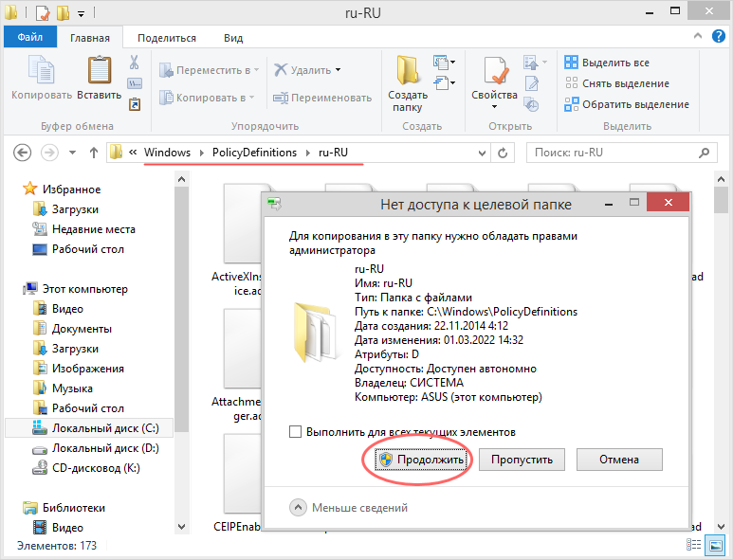Select Загрузки under Избранное
The width and height of the screenshot is (733, 560).
coord(66,209)
